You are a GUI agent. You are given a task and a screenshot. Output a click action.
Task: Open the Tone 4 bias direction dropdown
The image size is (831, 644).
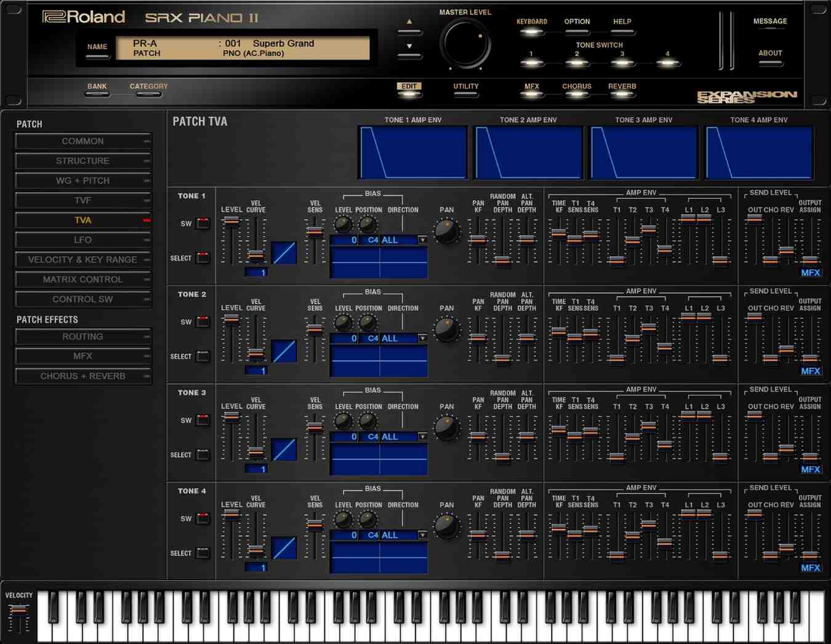click(x=422, y=535)
